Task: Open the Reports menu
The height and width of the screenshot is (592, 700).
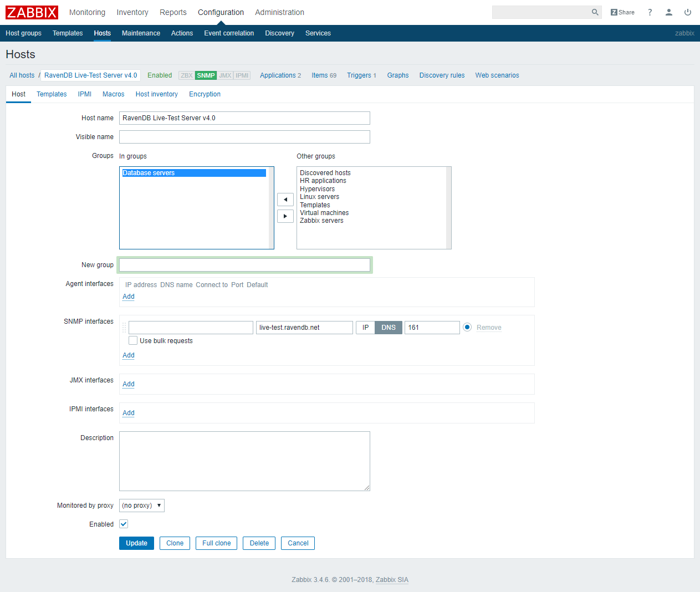Action: (x=173, y=12)
